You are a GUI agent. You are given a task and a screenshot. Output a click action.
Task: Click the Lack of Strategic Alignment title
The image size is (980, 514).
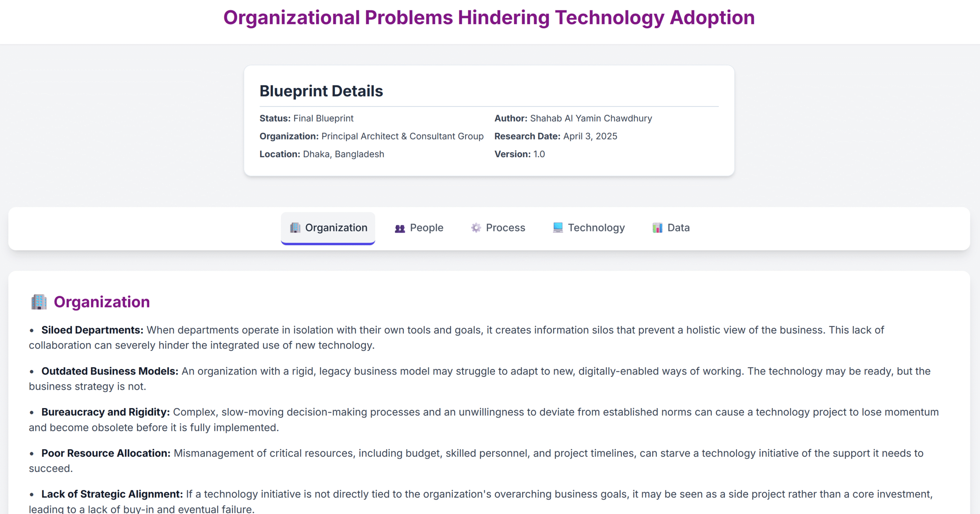[112, 494]
